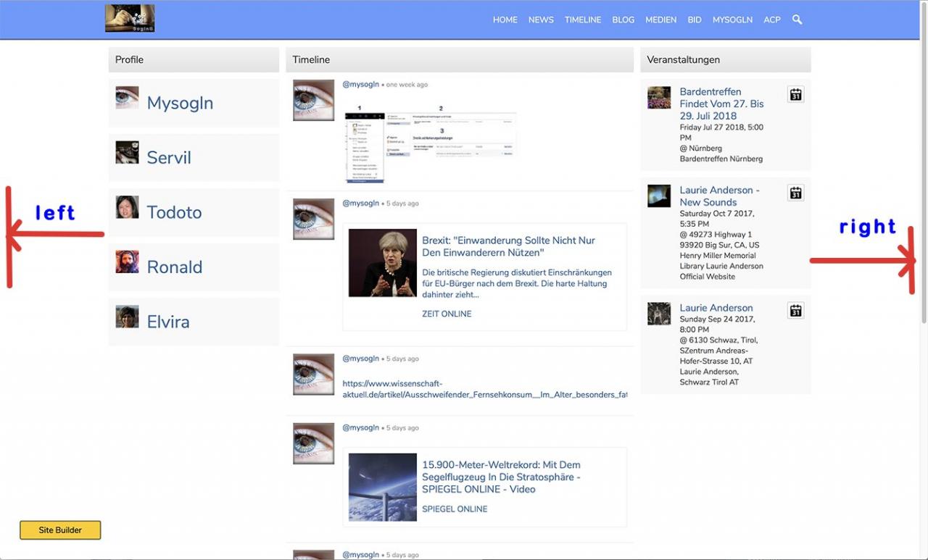Open the TIMELINE menu item
Screen dimensions: 928x560
point(583,20)
